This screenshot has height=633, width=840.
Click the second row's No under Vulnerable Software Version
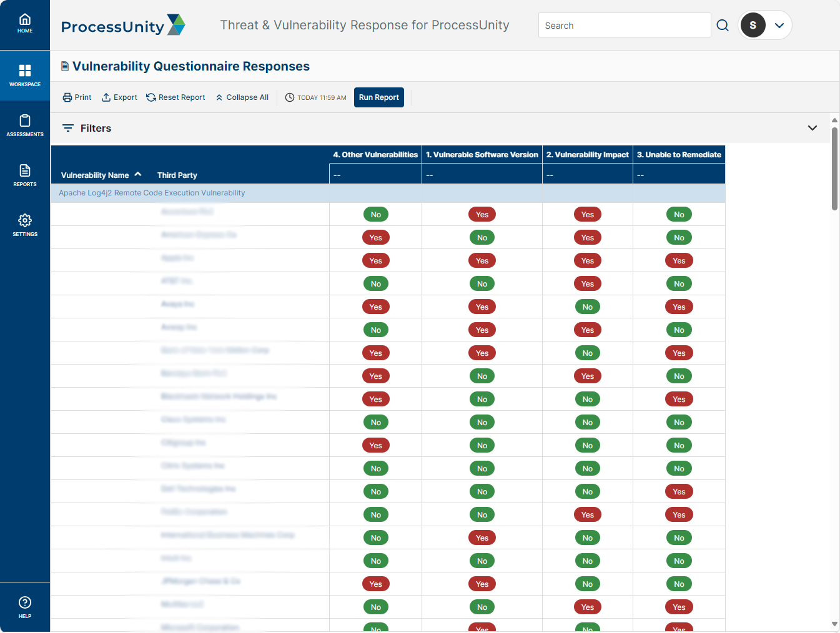(x=482, y=238)
